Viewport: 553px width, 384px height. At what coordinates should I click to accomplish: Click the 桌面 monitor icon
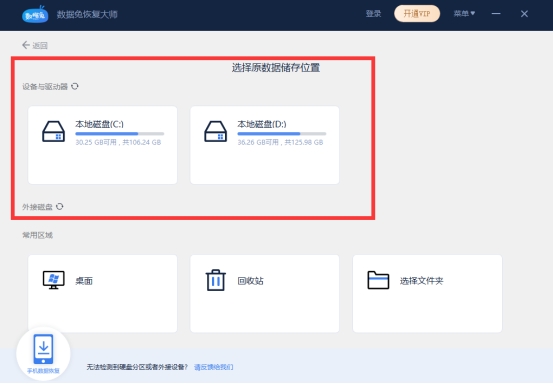tap(54, 280)
